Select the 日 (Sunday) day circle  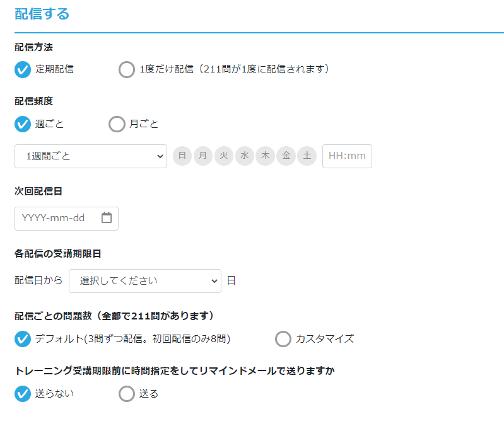(x=182, y=156)
